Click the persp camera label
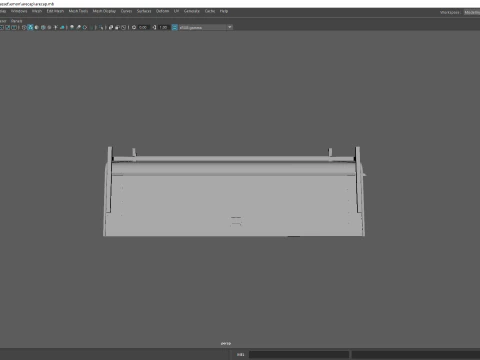The width and height of the screenshot is (480, 360). [226, 343]
